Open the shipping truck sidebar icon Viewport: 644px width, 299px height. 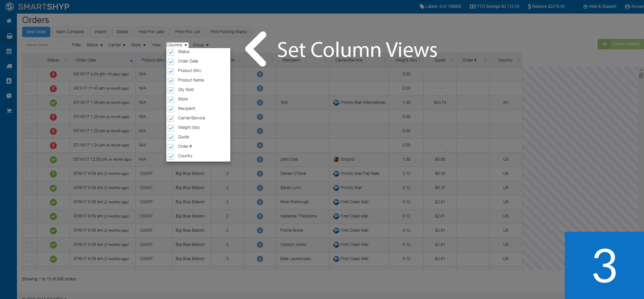coord(9,66)
